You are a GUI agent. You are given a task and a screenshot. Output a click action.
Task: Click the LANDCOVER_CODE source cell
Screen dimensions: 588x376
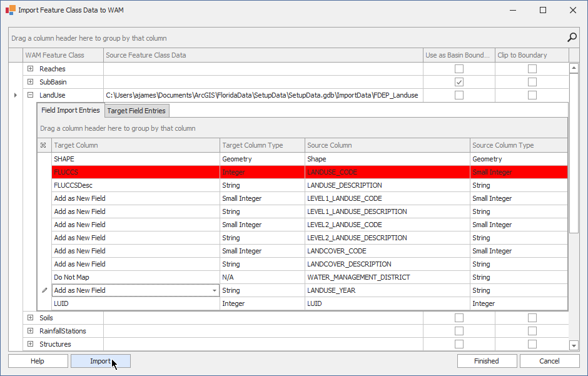coord(387,251)
